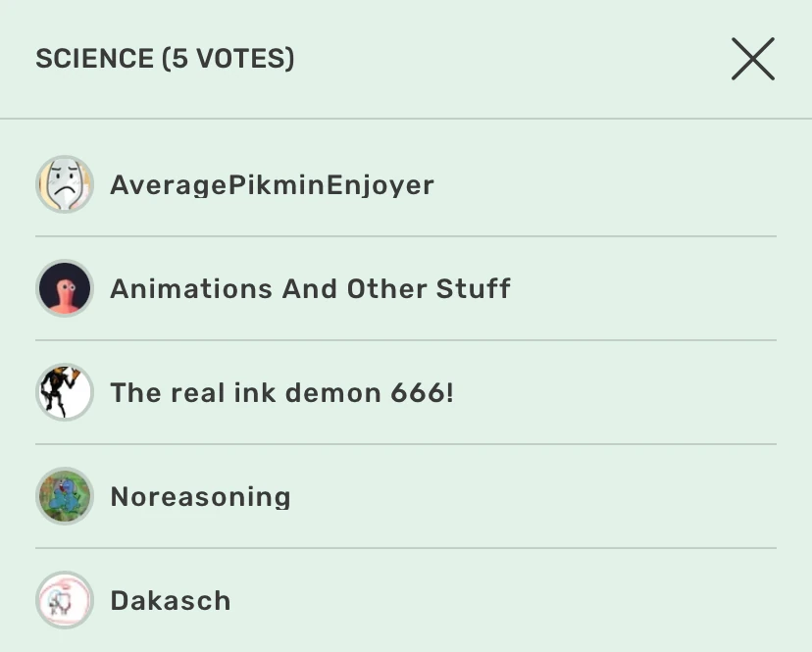Click Noreasoning's green creature avatar
The image size is (812, 652).
pos(64,496)
